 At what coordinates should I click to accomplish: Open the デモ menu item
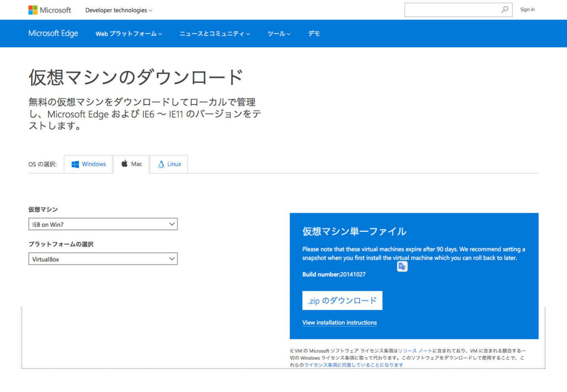point(314,34)
